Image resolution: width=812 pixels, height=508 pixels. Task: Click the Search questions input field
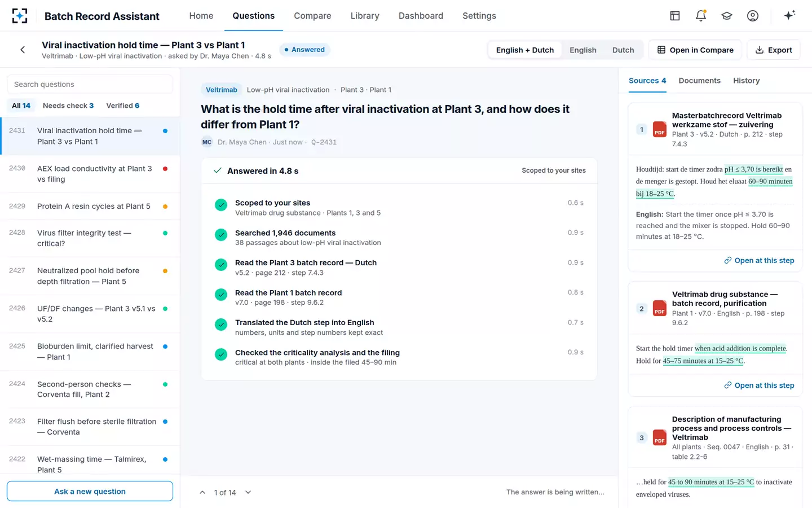click(90, 84)
